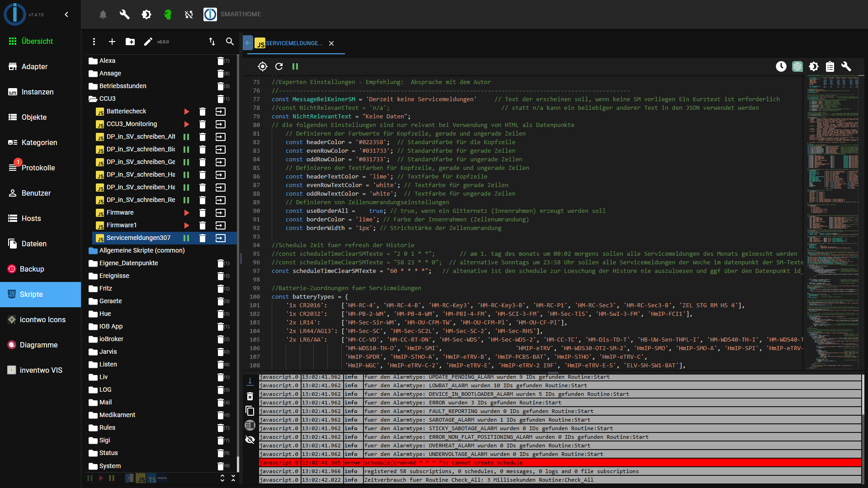The image size is (868, 488).
Task: Open the notifications bell in the top bar
Action: click(x=103, y=14)
